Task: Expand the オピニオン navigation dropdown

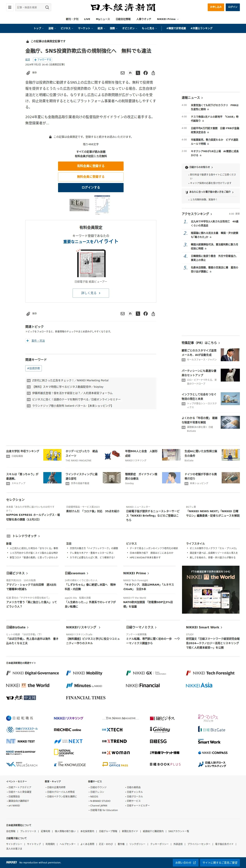Action: pyautogui.click(x=130, y=28)
